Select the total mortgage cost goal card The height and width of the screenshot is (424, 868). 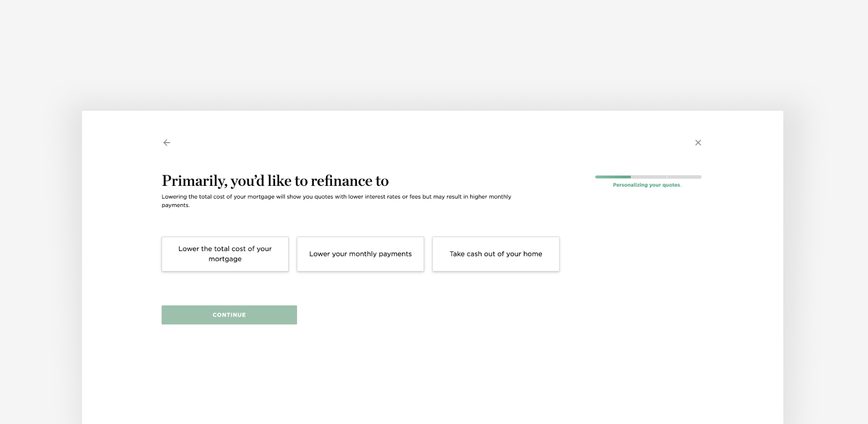pyautogui.click(x=225, y=254)
